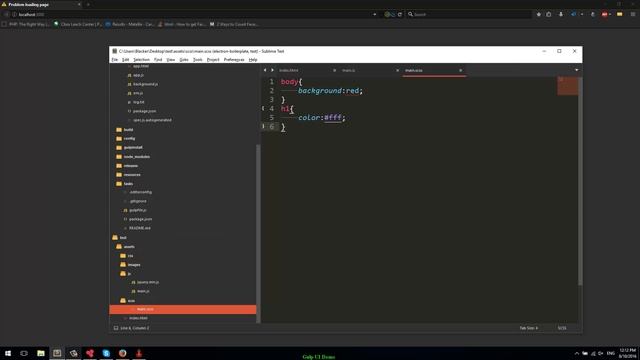The width and height of the screenshot is (640, 360).
Task: Click Tab Size in the status bar
Action: point(529,328)
